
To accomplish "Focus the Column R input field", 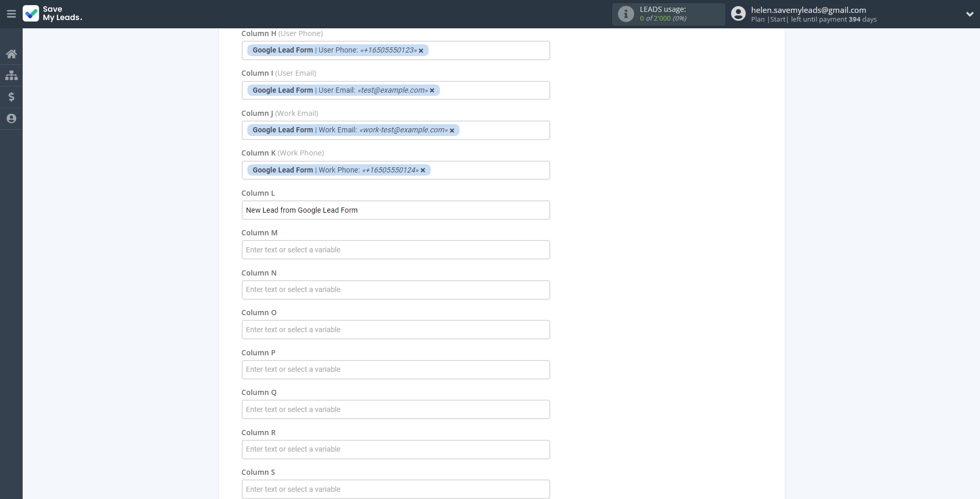I will [x=396, y=450].
